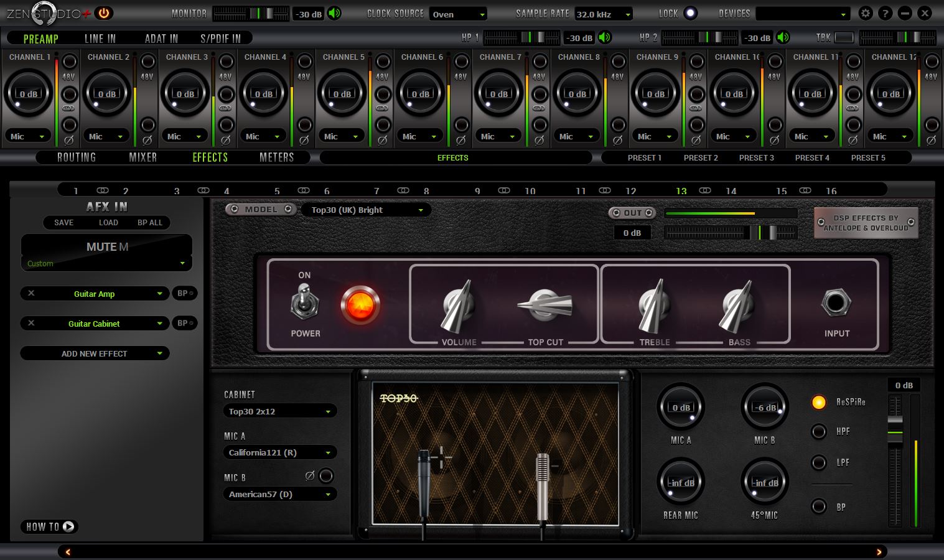Open the help question mark
Image resolution: width=944 pixels, height=560 pixels.
[885, 13]
